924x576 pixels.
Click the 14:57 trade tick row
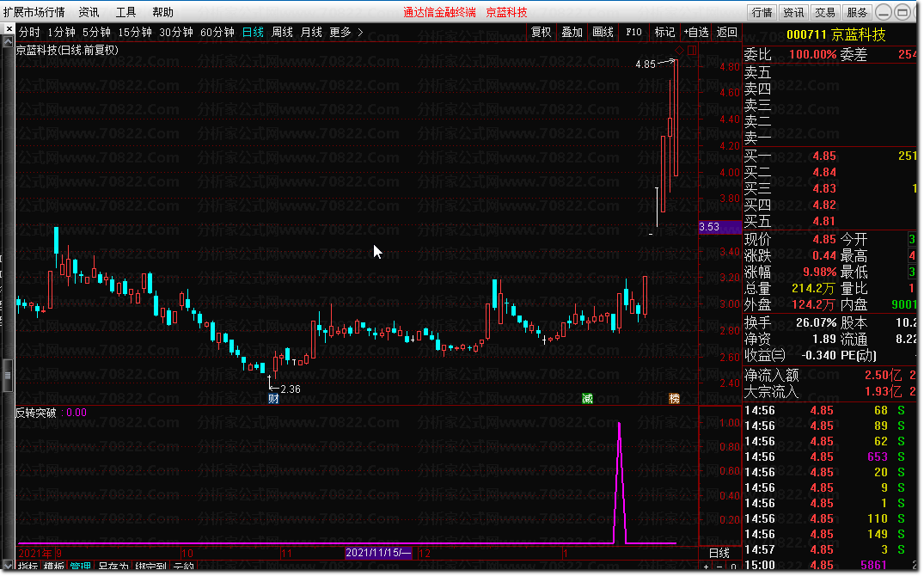[x=829, y=549]
